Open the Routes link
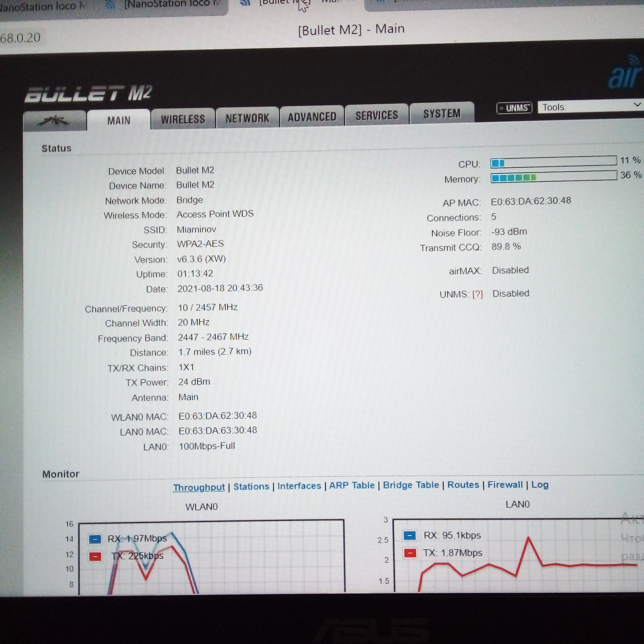The width and height of the screenshot is (644, 644). (x=463, y=485)
